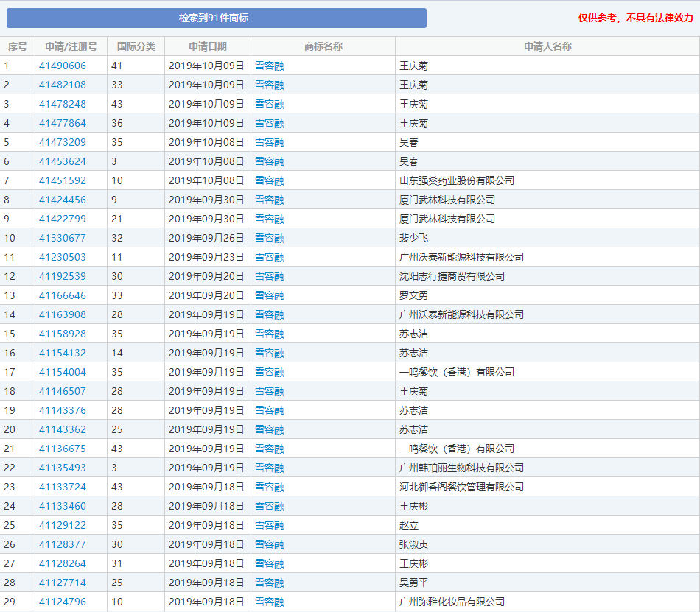Screen dimensions: 700x612
Task: Click the red disclaimer 仅供参考，不具有法律效力
Action: [636, 18]
